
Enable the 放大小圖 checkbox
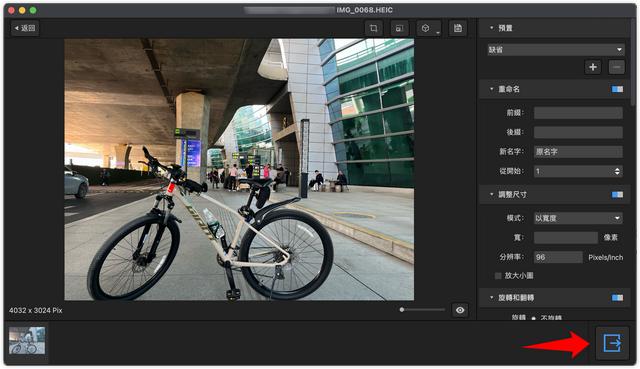coord(498,276)
